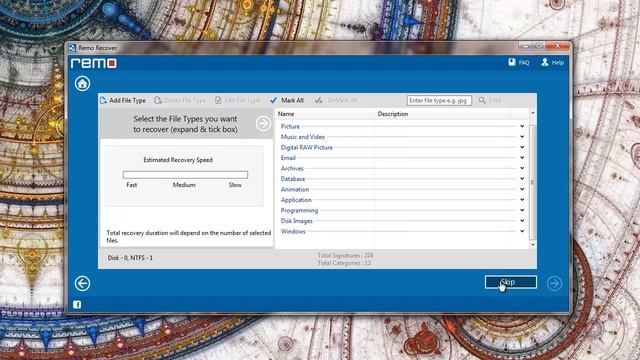Screen dimensions: 640x360
Task: Skip the file type selection
Action: 511,282
